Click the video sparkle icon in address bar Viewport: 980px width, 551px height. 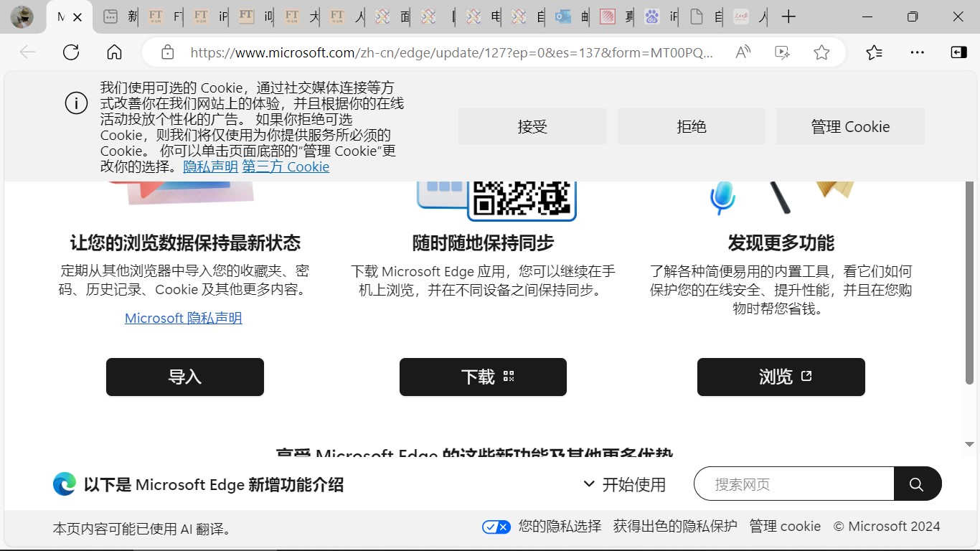782,52
